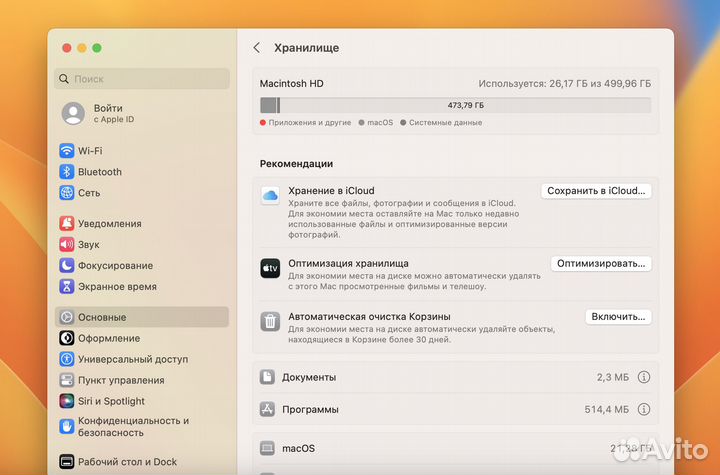Click the Macintosh HD storage usage bar
This screenshot has height=475, width=720.
pyautogui.click(x=456, y=105)
